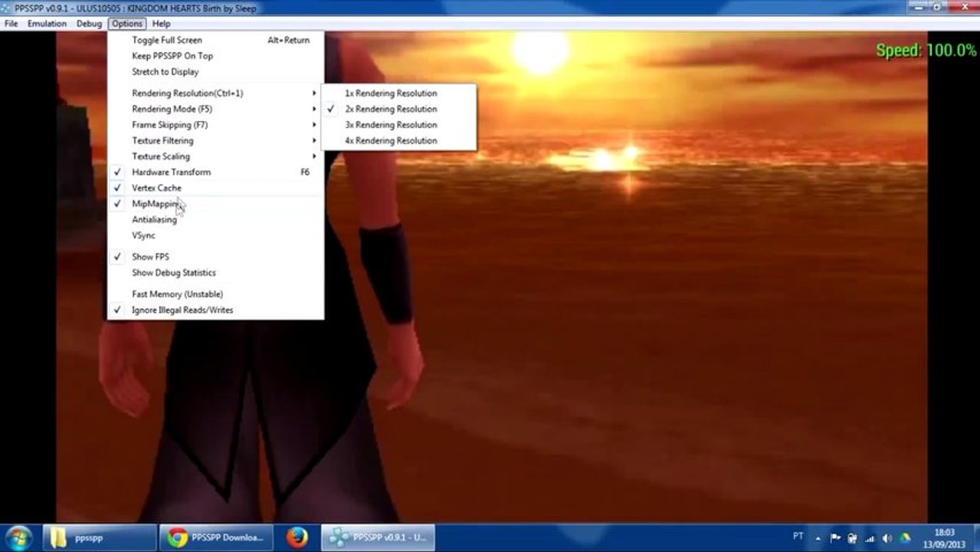Click the power tray icon
Viewport: 980px width, 552px height.
tap(852, 538)
